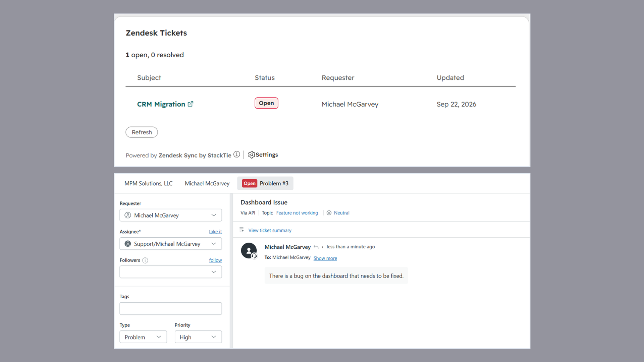Click the Status column header
The width and height of the screenshot is (644, 362).
265,78
